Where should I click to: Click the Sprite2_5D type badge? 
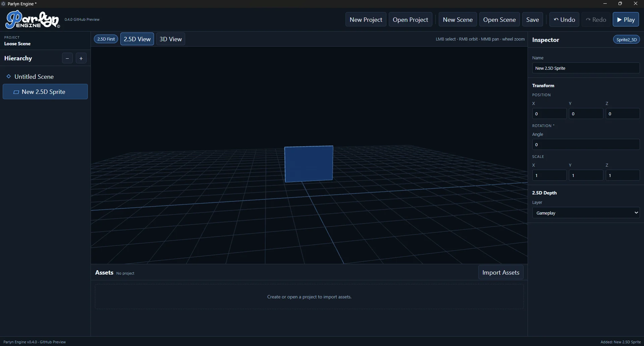click(x=627, y=40)
